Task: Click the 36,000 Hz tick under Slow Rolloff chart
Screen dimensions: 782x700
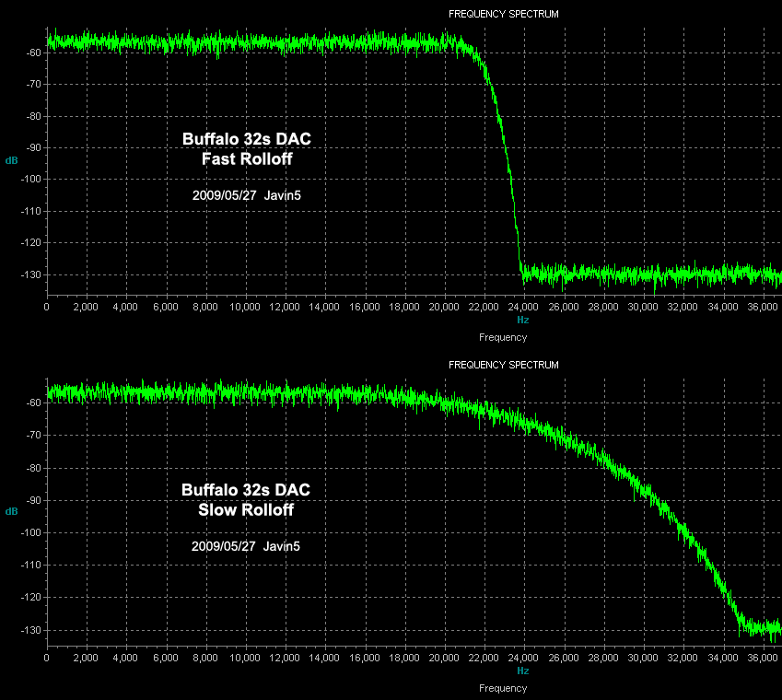Action: 763,659
